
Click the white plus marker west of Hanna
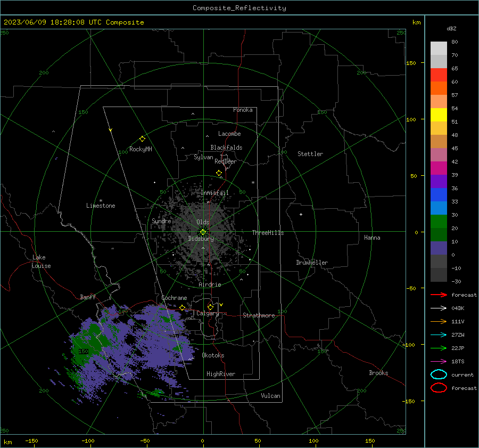pos(301,214)
